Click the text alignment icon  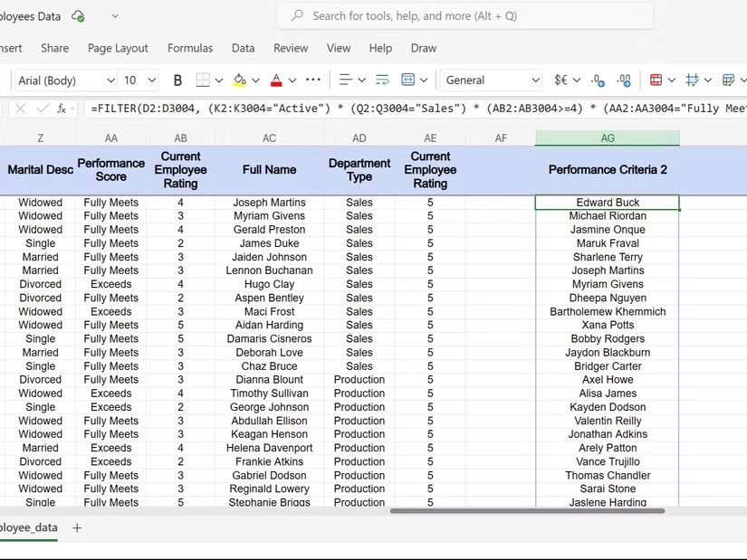click(345, 81)
